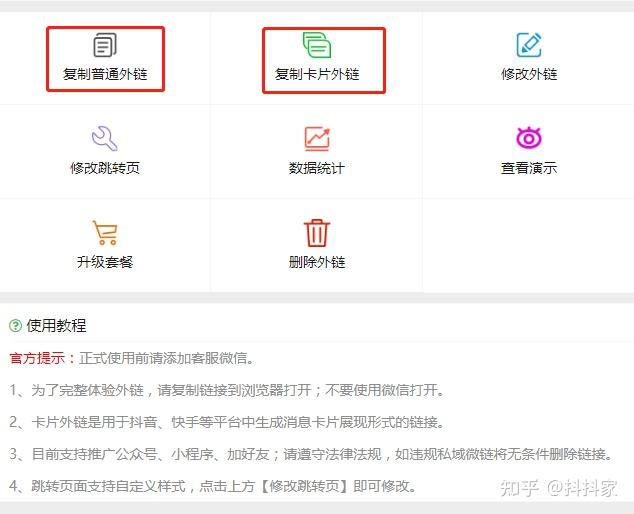
Task: Click the red trash can icon
Action: (317, 233)
